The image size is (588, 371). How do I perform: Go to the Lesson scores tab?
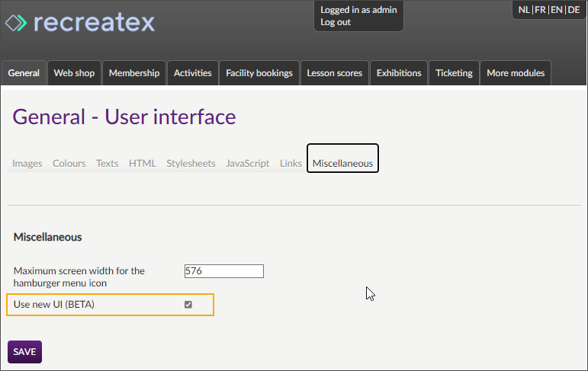pyautogui.click(x=334, y=73)
